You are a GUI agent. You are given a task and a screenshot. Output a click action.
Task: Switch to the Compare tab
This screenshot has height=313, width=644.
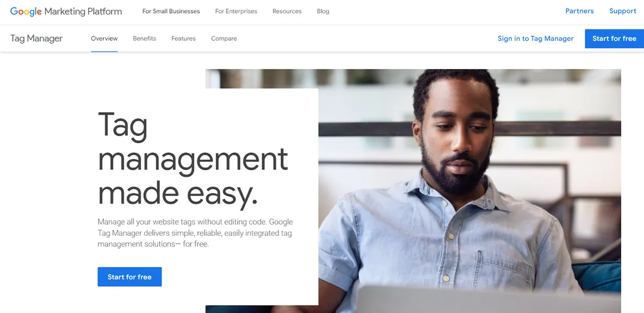224,39
